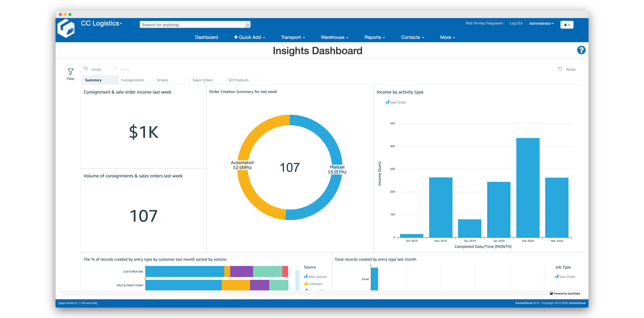
Task: Open the SO Products tab
Action: (238, 80)
